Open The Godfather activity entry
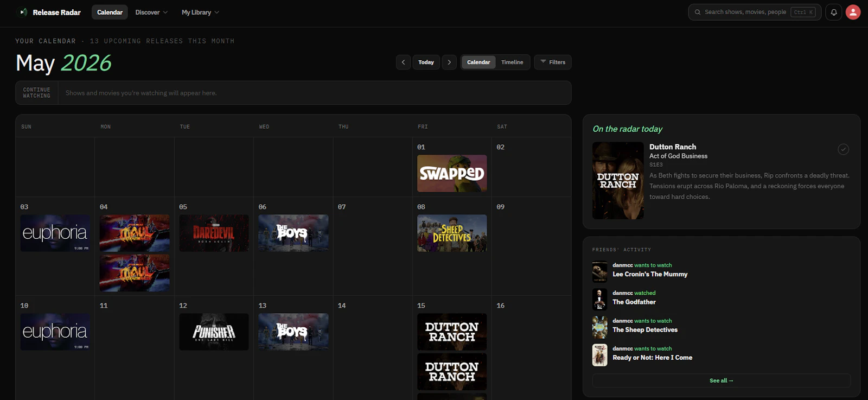 [x=634, y=302]
